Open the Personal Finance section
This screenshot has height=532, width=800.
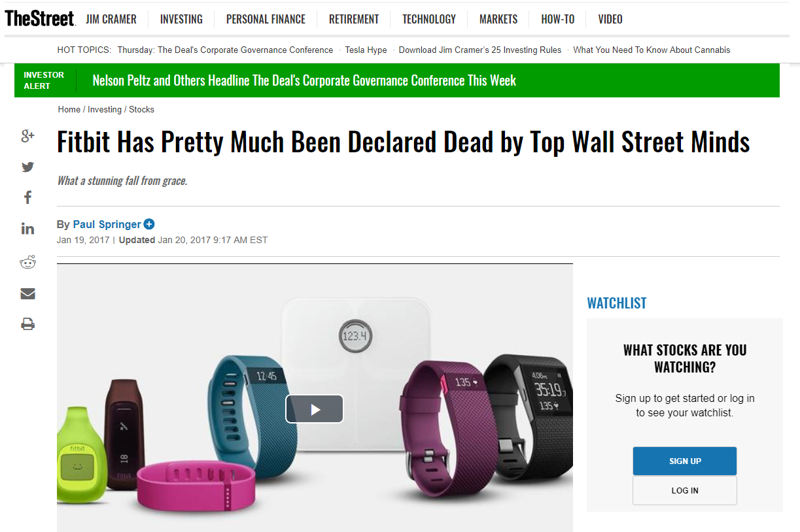(266, 19)
